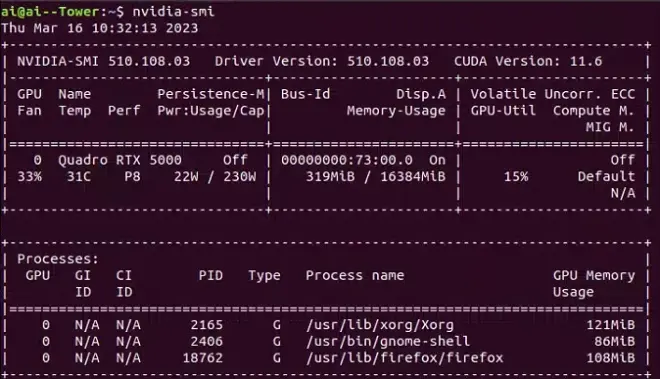Screen dimensions: 660x379
Task: Click the 31C temperature reading
Action: pos(79,177)
